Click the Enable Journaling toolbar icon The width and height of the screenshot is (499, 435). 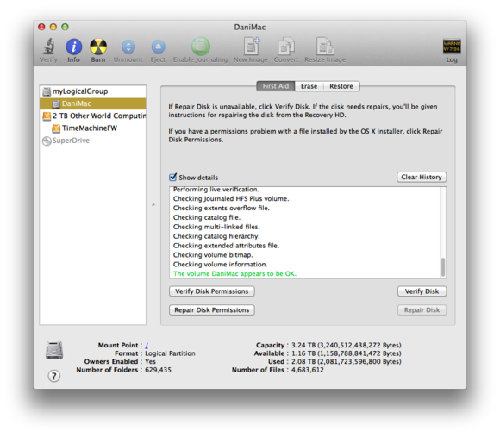pyautogui.click(x=200, y=46)
